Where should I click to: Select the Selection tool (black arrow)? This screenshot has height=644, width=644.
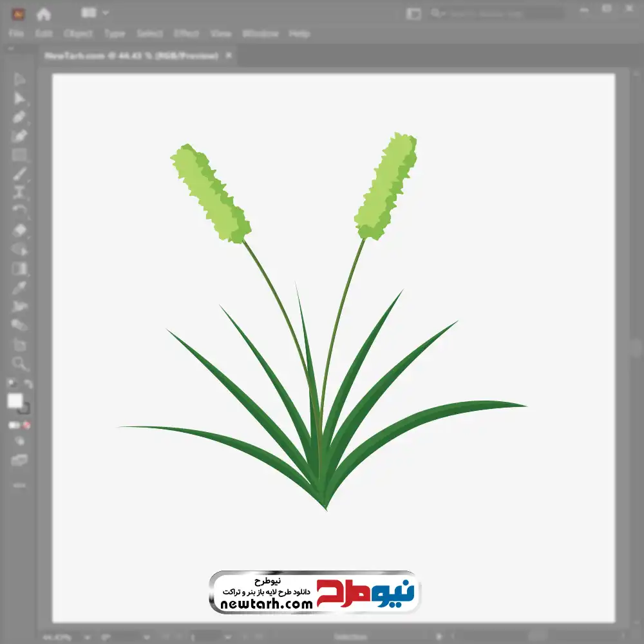tap(19, 79)
